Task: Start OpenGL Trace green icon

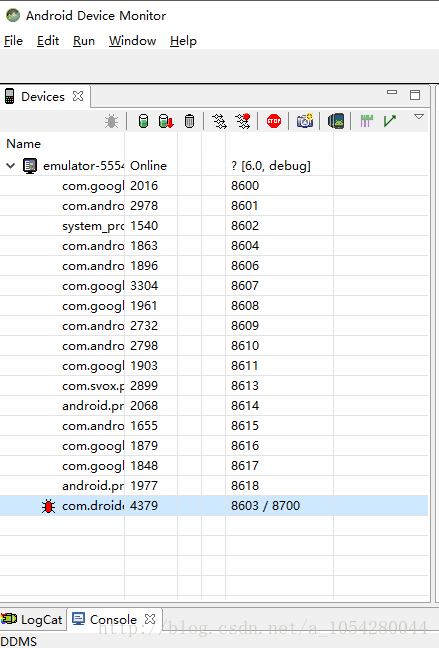Action: coord(389,121)
